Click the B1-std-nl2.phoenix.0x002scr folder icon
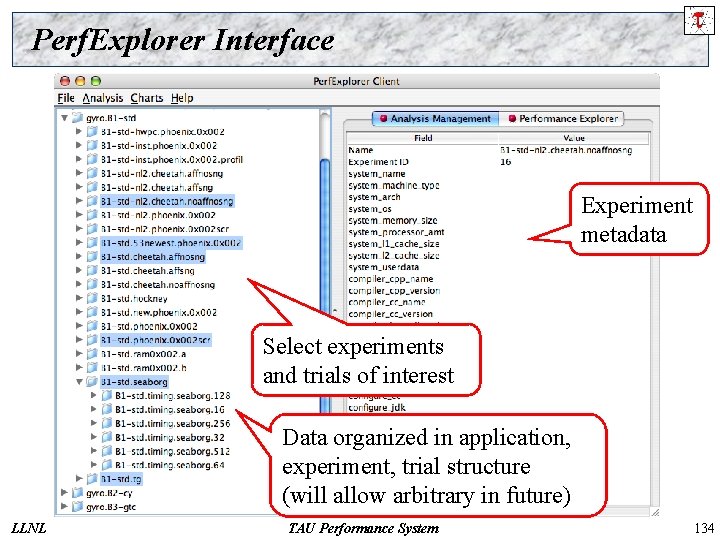This screenshot has width=720, height=540. coord(92,229)
